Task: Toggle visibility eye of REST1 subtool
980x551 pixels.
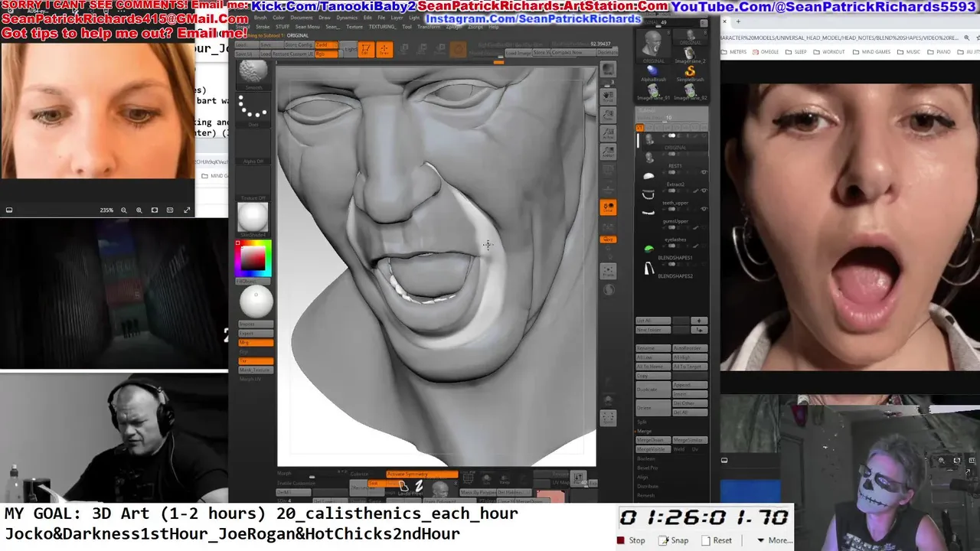Action: pyautogui.click(x=704, y=153)
